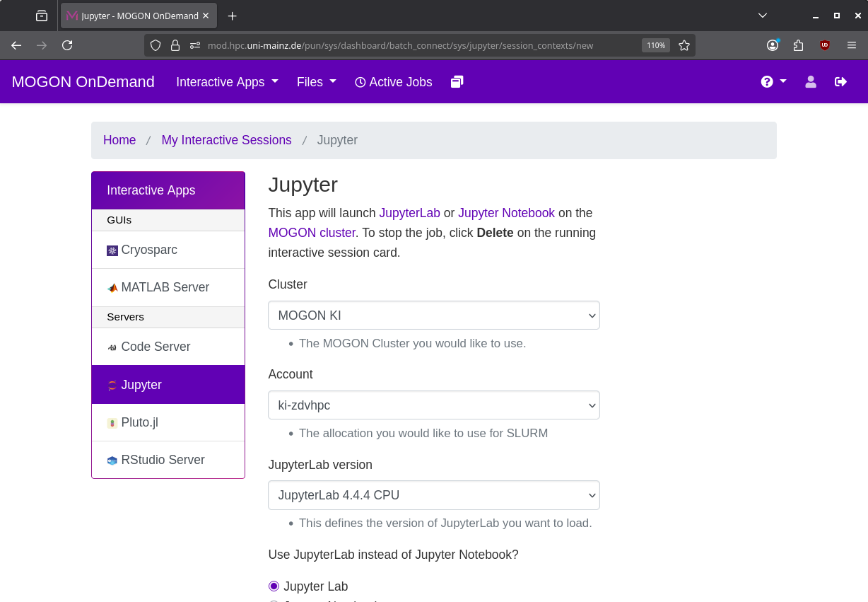Screen dimensions: 868x602
Task: Open the JupyterLab version dropdown
Action: (434, 495)
